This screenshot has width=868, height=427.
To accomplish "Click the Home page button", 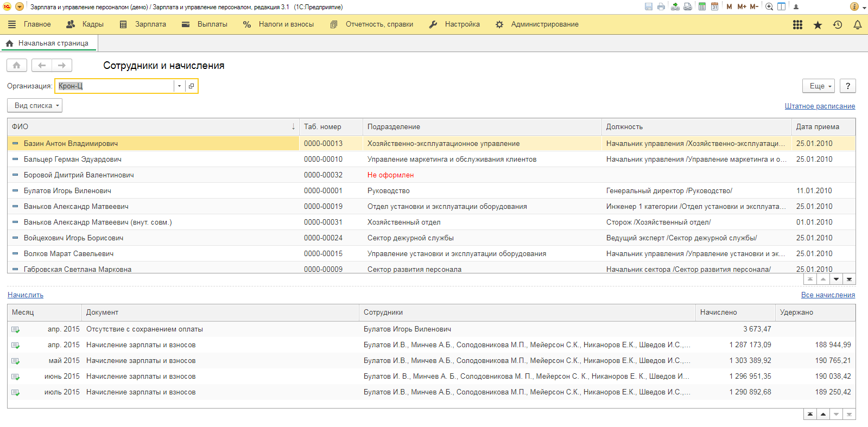I will tap(17, 65).
